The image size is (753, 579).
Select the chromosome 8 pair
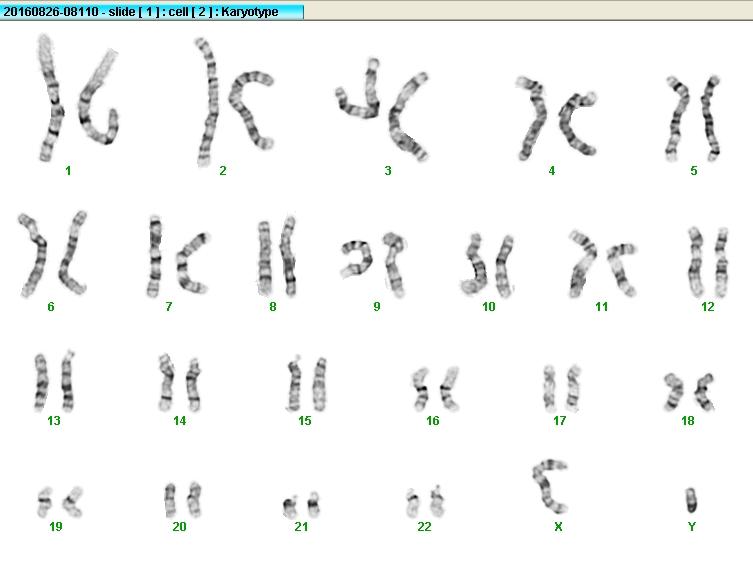(x=277, y=256)
